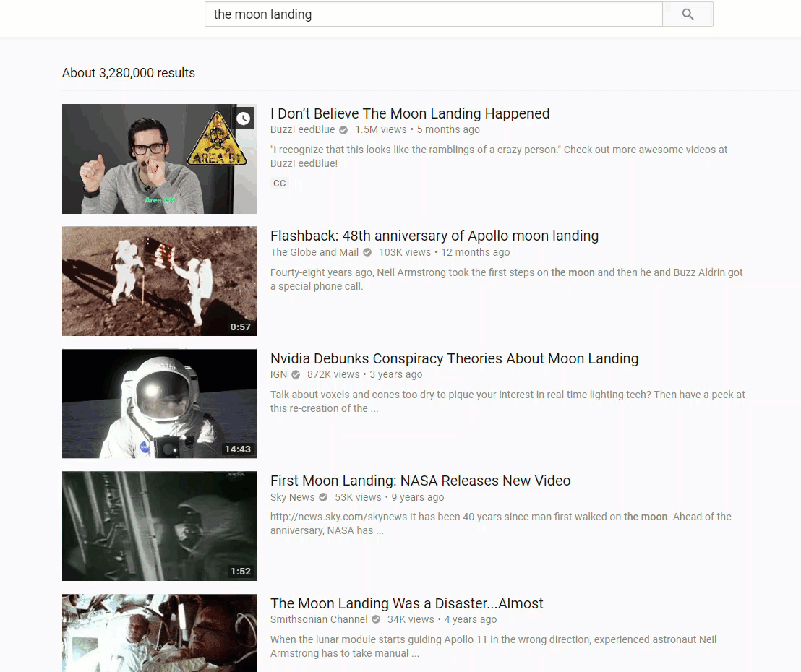The width and height of the screenshot is (801, 672).
Task: Play the Sky News thumbnail with 1:52 duration
Action: tap(159, 526)
